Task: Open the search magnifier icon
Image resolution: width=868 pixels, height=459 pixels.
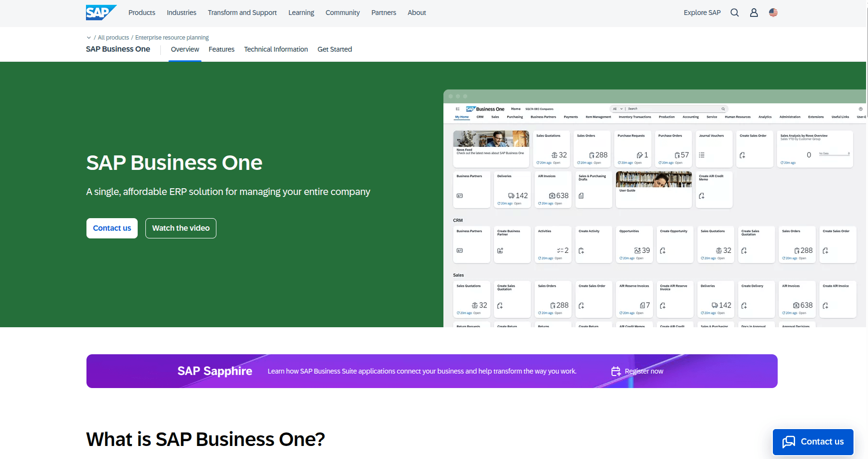Action: click(734, 13)
